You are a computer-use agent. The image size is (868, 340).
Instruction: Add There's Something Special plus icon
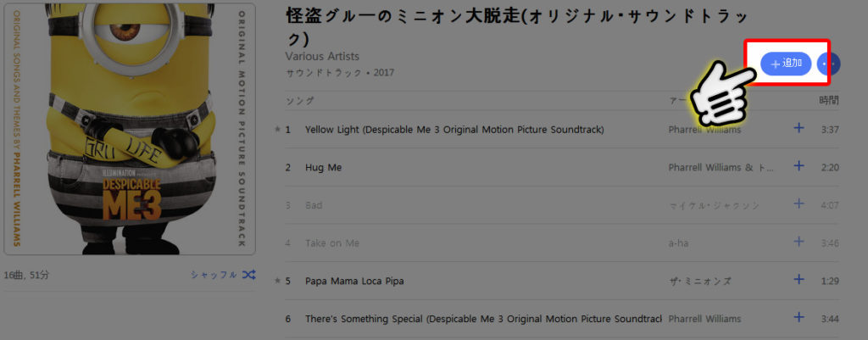[798, 317]
